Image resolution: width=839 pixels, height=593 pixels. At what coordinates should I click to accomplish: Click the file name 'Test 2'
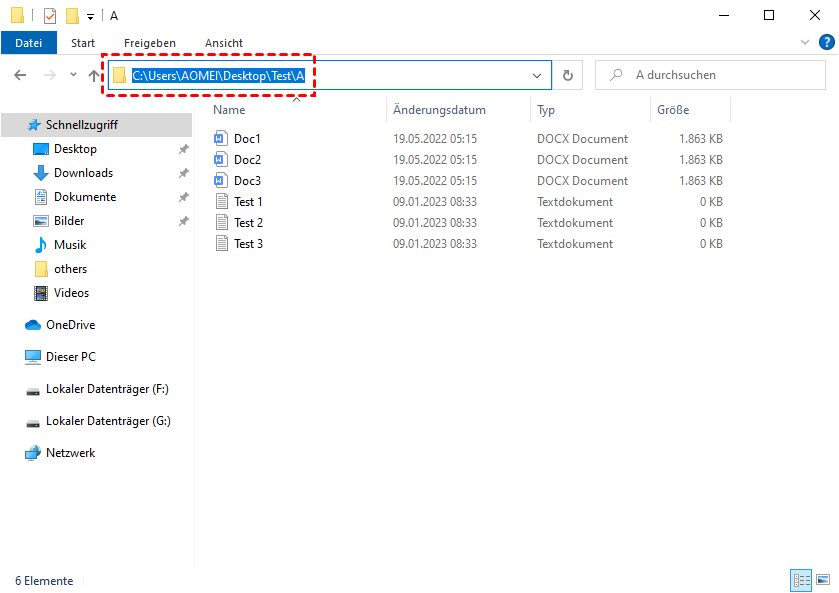pyautogui.click(x=248, y=222)
